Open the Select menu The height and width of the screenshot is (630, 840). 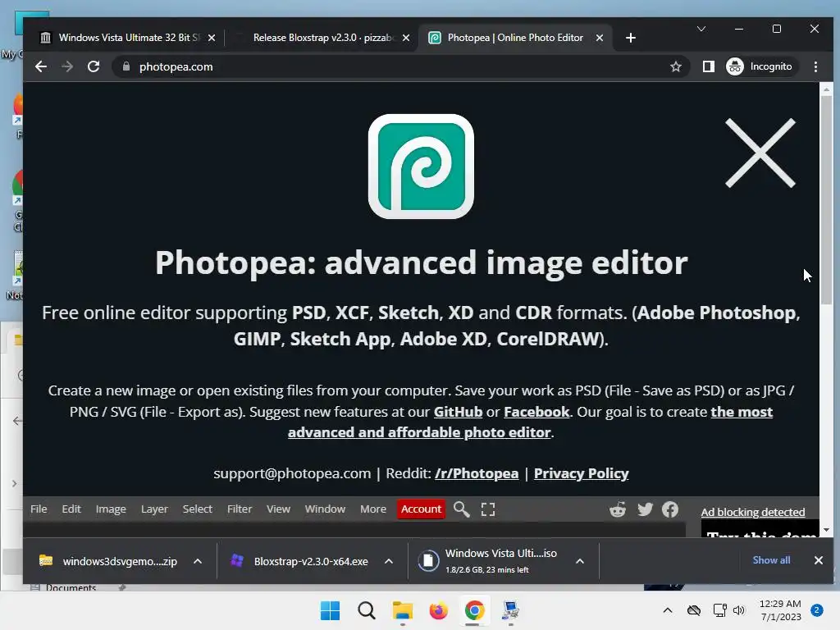pos(197,509)
